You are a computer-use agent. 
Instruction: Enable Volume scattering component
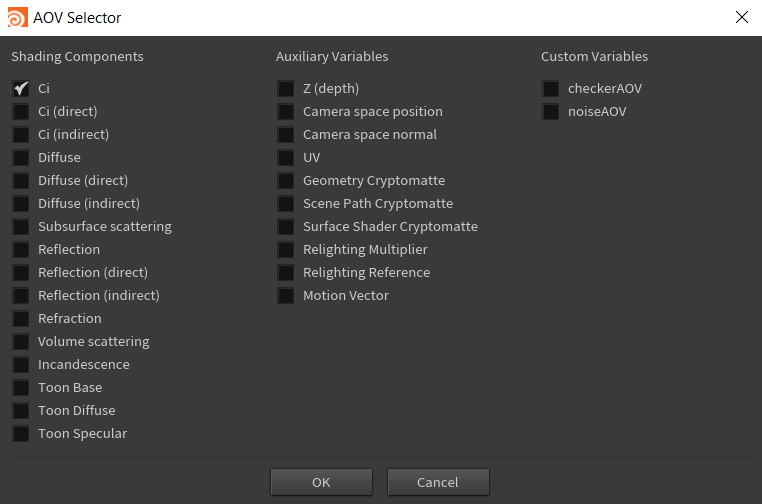click(x=21, y=342)
